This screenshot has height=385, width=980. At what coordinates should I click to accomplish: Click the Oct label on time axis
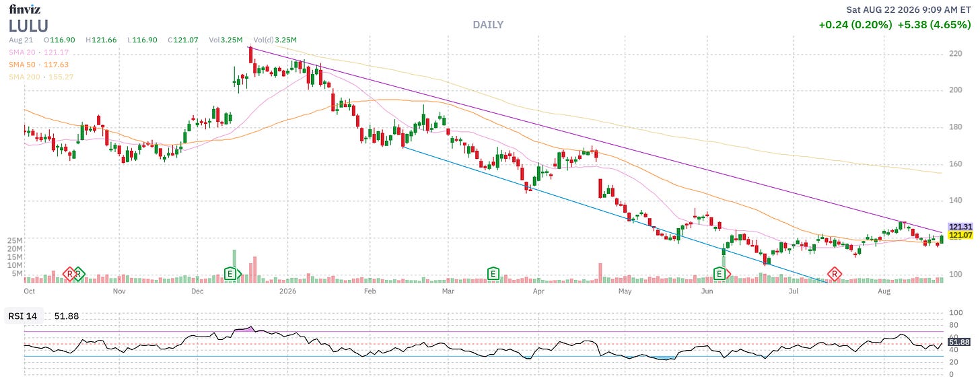(x=29, y=291)
